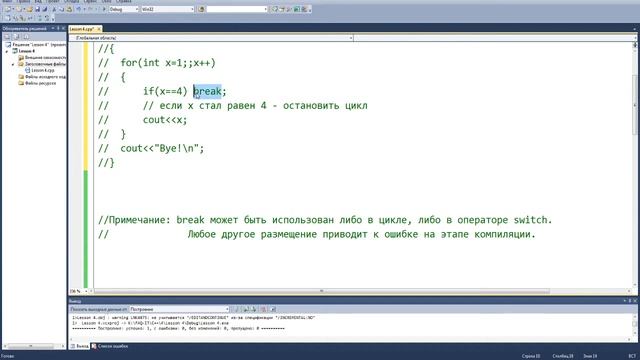Click the Paste clipboard icon
This screenshot has height=360, width=640.
pos(69,9)
